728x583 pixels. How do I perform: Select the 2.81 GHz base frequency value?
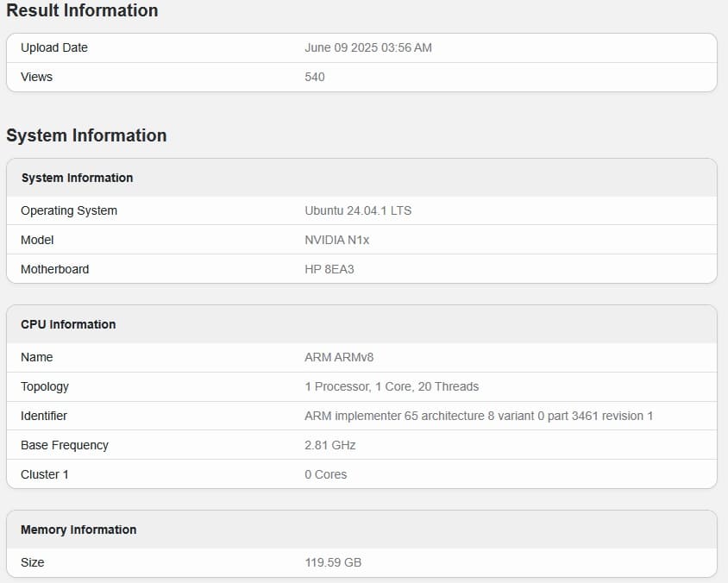click(x=329, y=445)
